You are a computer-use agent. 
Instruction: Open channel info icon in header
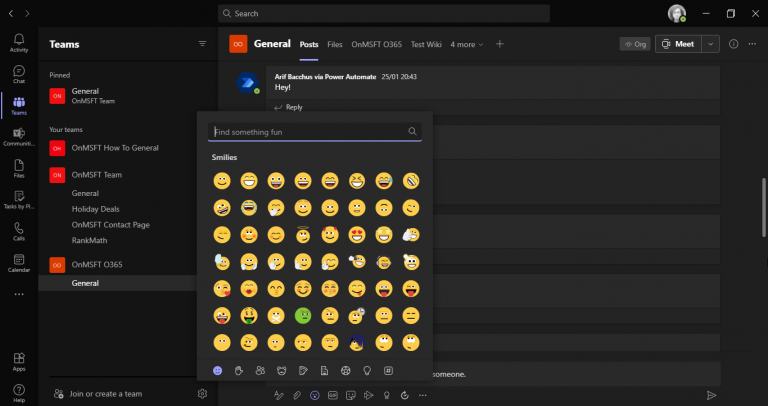point(733,44)
